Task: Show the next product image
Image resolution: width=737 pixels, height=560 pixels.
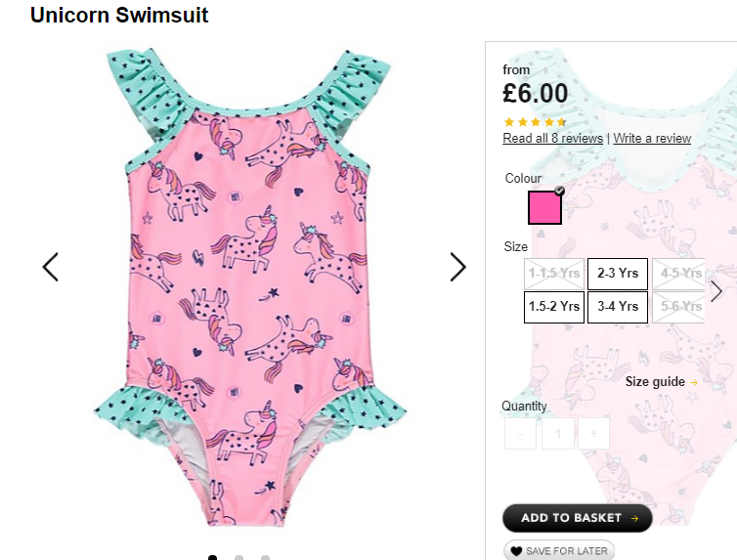Action: (457, 267)
